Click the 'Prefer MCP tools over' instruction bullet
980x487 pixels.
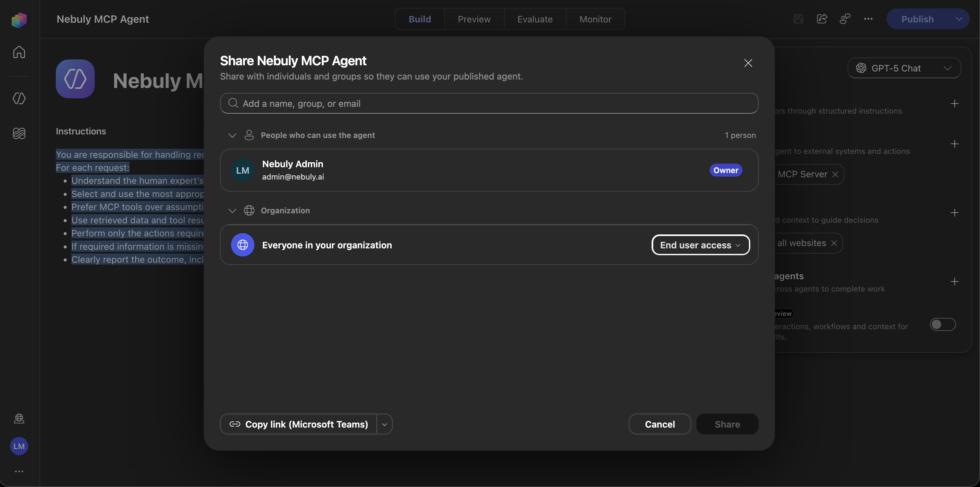(138, 207)
